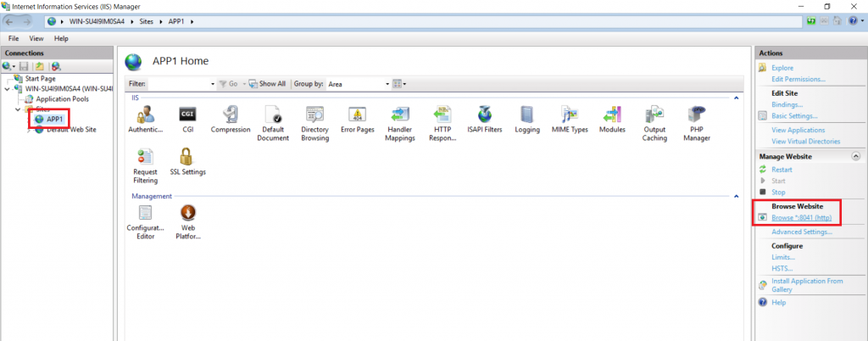Click into the Filter text field
The height and width of the screenshot is (341, 868).
coord(179,84)
